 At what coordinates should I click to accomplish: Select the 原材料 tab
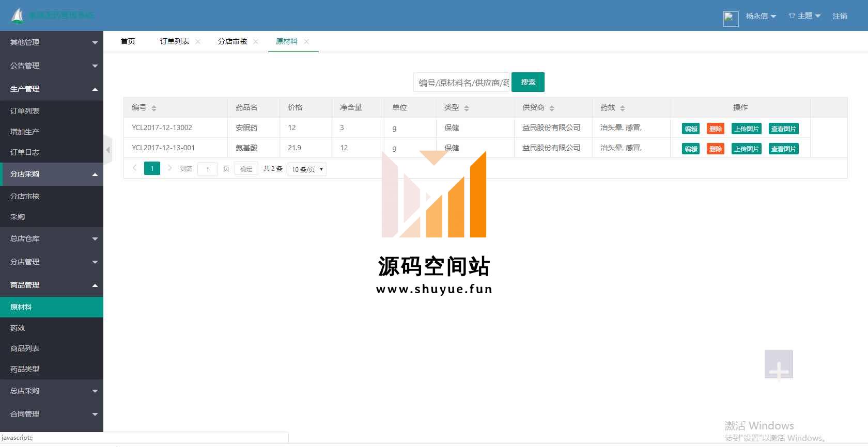click(286, 41)
